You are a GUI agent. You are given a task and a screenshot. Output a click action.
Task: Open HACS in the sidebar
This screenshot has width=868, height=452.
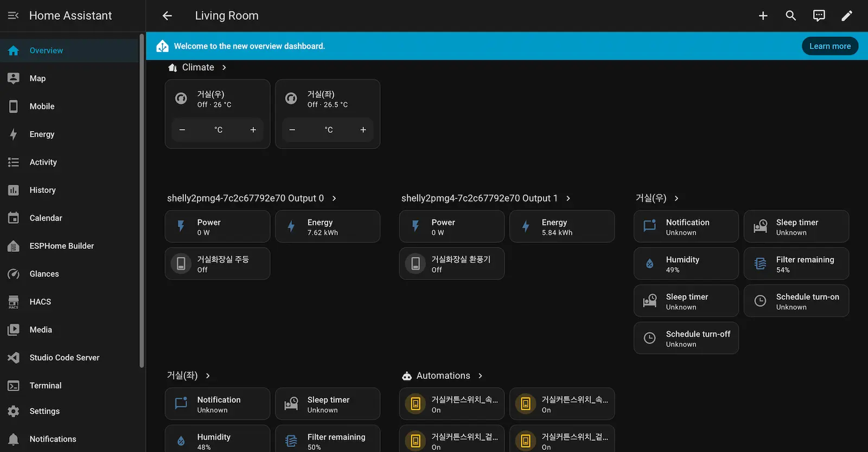coord(69,302)
